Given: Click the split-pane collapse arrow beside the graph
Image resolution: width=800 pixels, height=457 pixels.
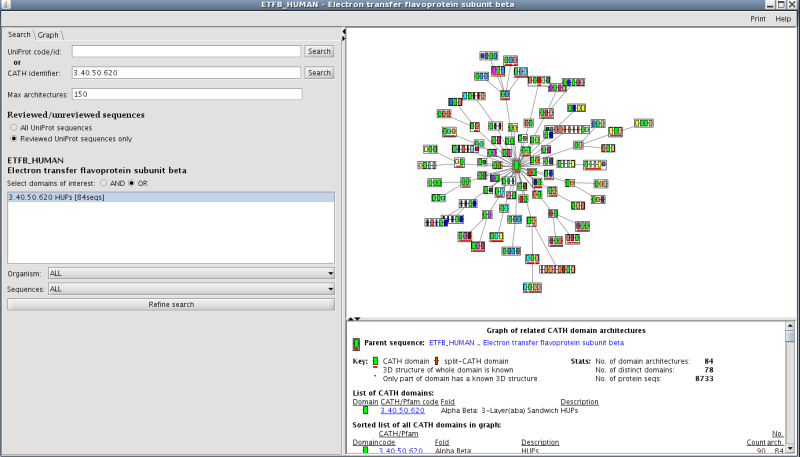Looking at the screenshot, I should (344, 33).
